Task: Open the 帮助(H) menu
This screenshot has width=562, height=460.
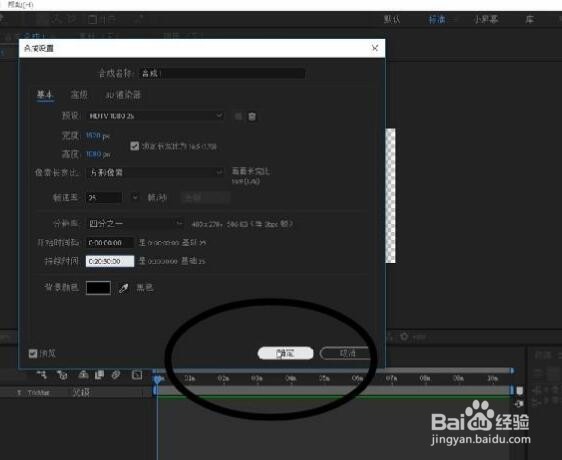Action: click(x=21, y=5)
